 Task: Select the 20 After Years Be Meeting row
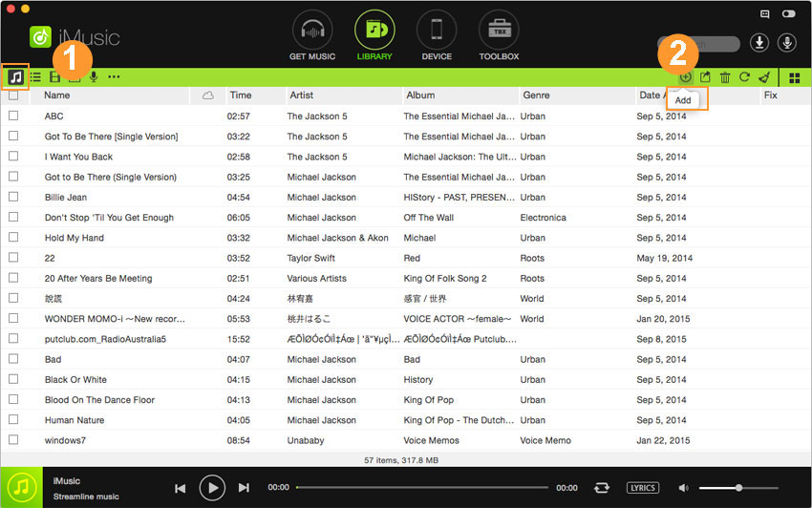pos(406,278)
